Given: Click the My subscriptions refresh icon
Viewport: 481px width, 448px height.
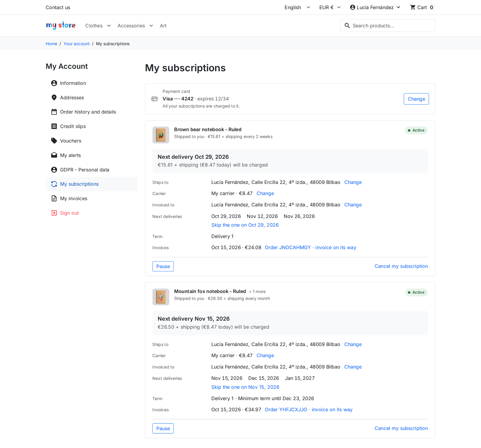Looking at the screenshot, I should click(x=54, y=184).
